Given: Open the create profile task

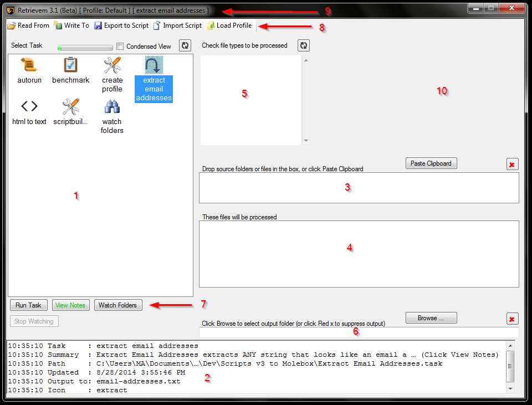Looking at the screenshot, I should [x=112, y=66].
